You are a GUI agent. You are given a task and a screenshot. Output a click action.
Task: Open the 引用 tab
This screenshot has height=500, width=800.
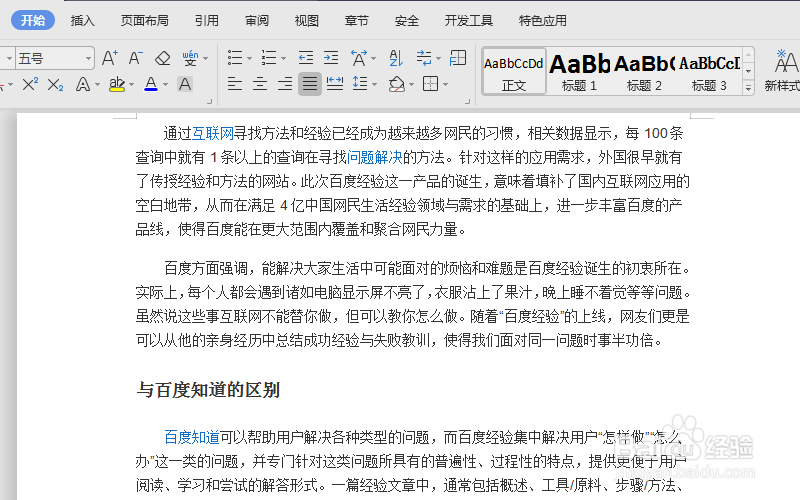tap(207, 20)
